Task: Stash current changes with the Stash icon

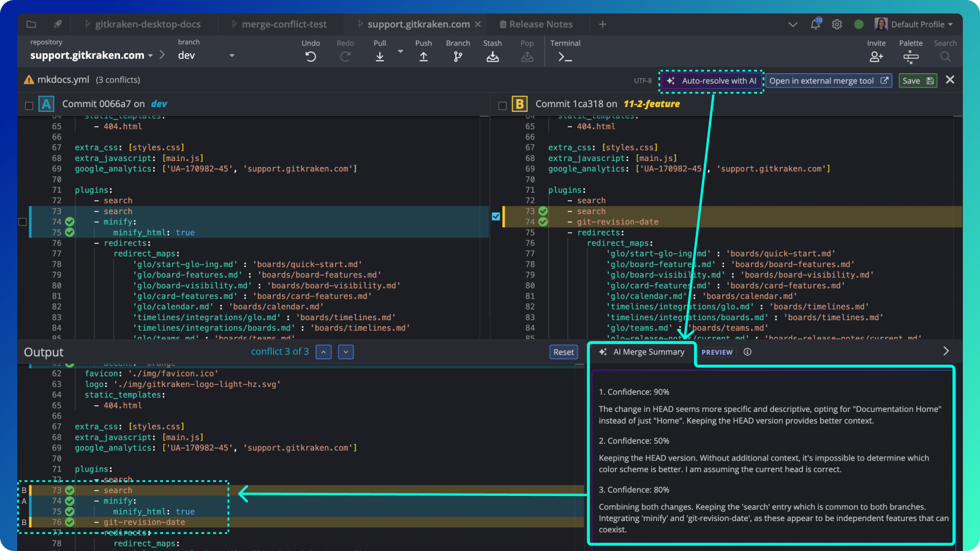Action: click(x=492, y=56)
